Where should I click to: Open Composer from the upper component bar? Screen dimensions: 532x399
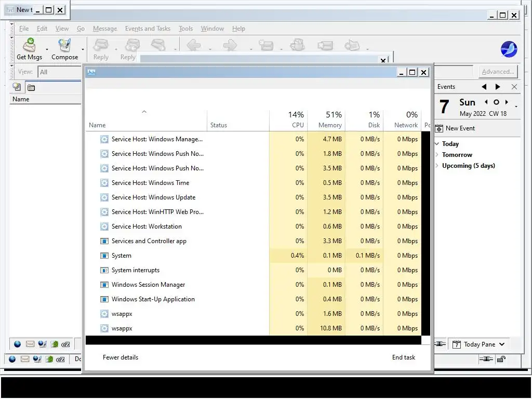coord(43,344)
